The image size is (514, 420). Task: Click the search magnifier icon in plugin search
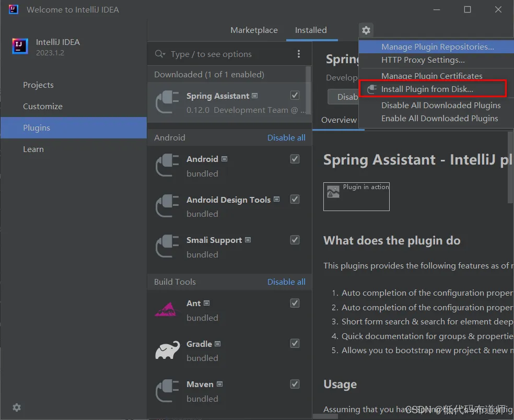[160, 54]
